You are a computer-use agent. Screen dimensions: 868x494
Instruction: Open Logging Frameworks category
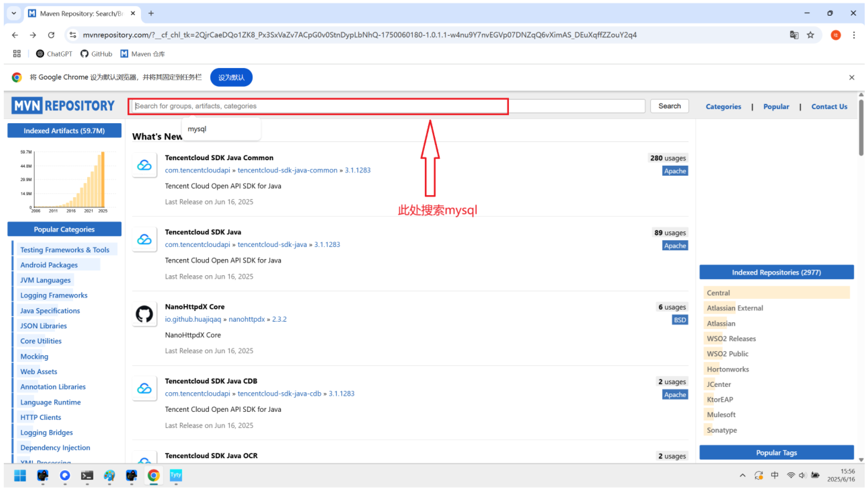point(54,296)
